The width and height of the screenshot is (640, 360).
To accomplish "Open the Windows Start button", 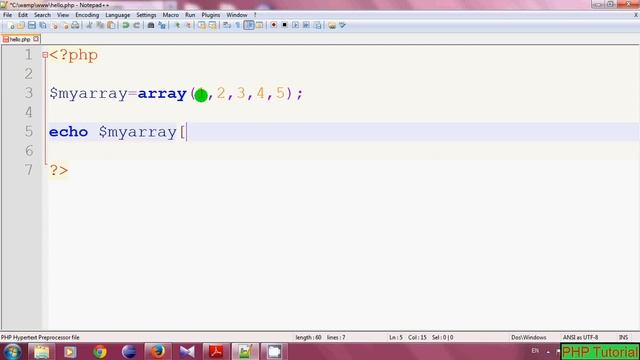I will (12, 351).
